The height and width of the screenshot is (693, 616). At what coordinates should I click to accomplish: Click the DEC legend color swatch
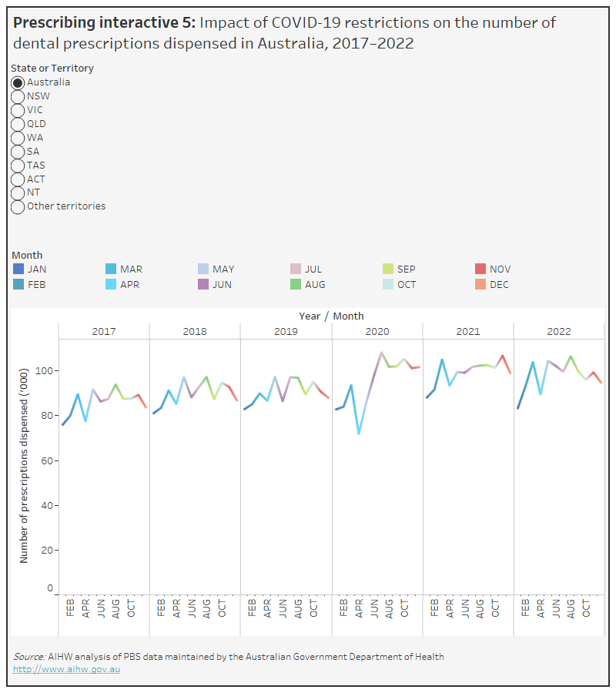[x=480, y=285]
